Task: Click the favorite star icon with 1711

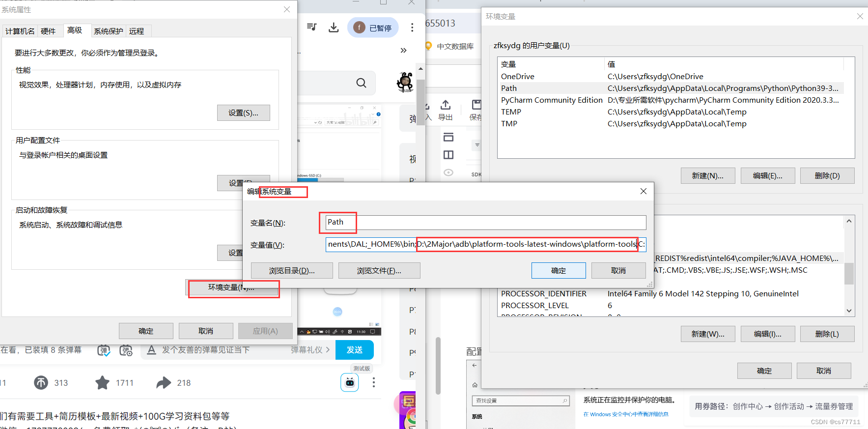Action: [x=103, y=383]
